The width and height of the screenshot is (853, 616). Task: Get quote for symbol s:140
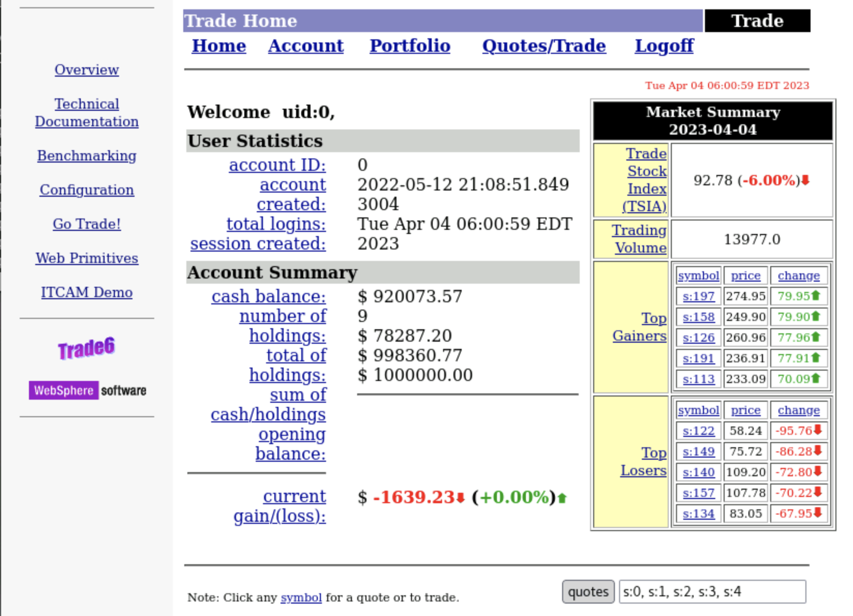(x=699, y=472)
